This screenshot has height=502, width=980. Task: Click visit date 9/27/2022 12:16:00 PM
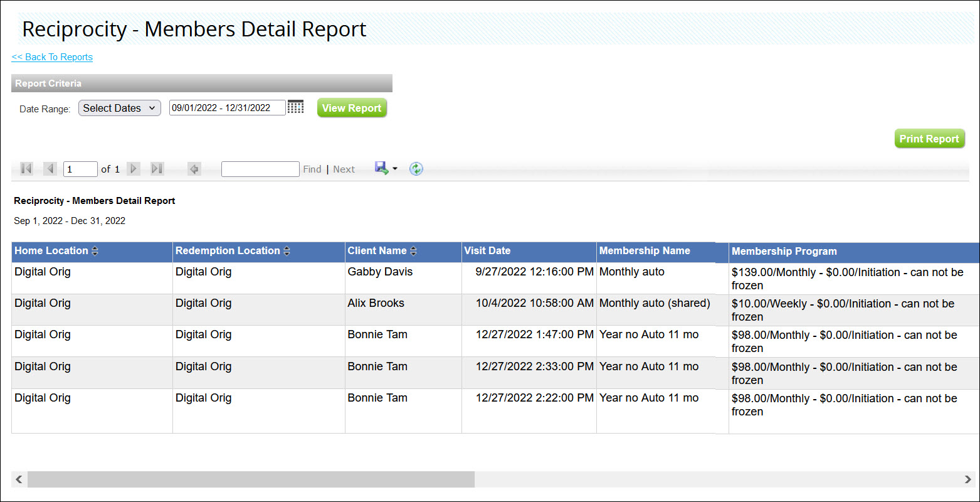click(x=534, y=272)
